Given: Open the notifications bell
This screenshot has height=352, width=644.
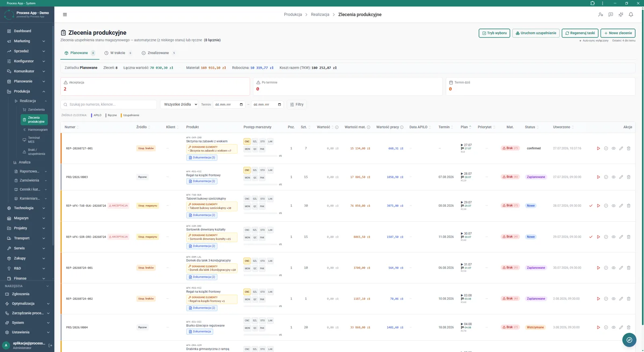Looking at the screenshot, I should pos(631,14).
